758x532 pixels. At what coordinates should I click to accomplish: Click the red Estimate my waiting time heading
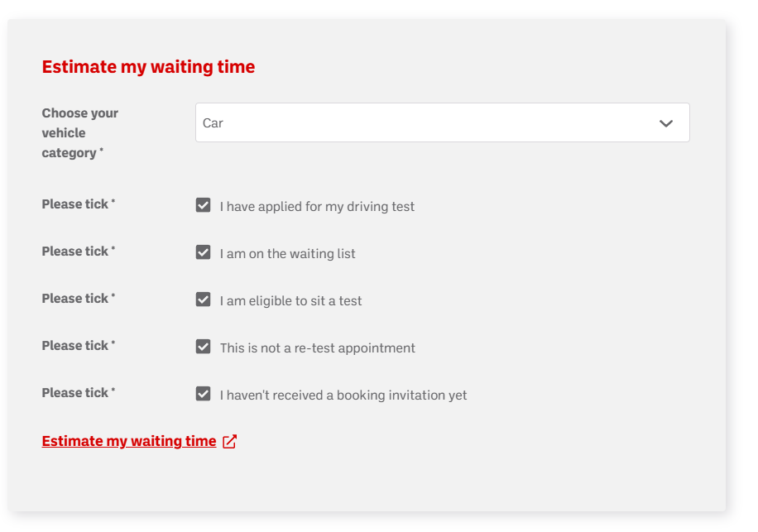[148, 67]
